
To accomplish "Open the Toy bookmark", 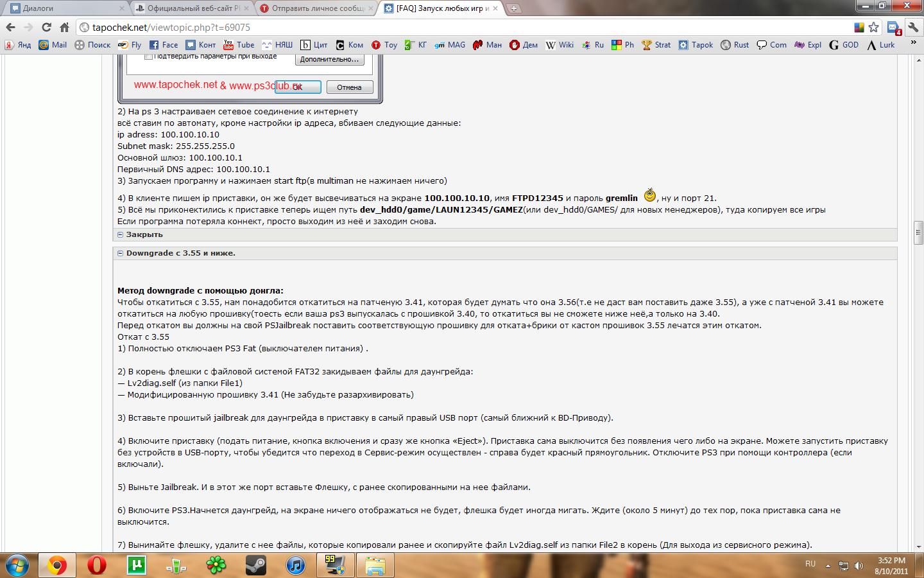I will click(x=384, y=45).
